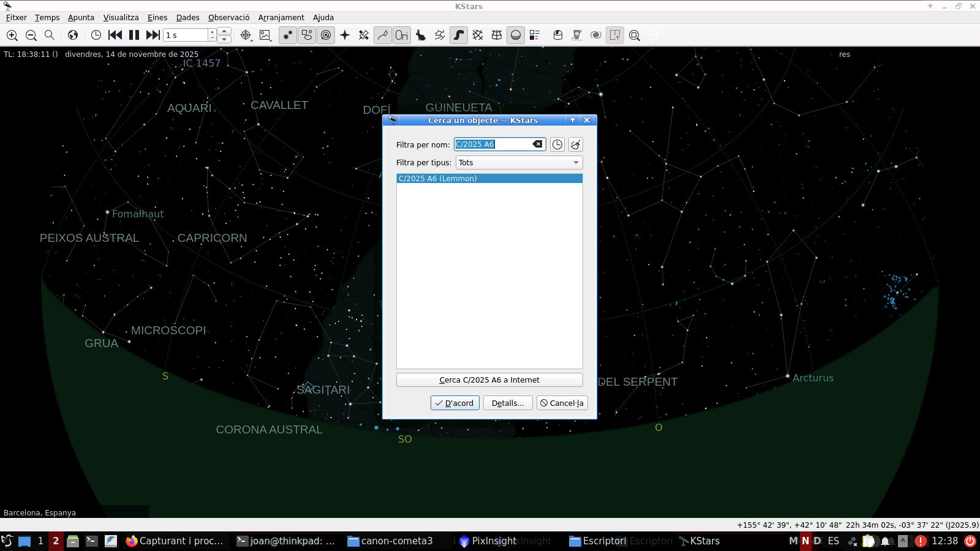The width and height of the screenshot is (980, 551).
Task: Clear the name filter text with X icon
Action: coord(537,144)
